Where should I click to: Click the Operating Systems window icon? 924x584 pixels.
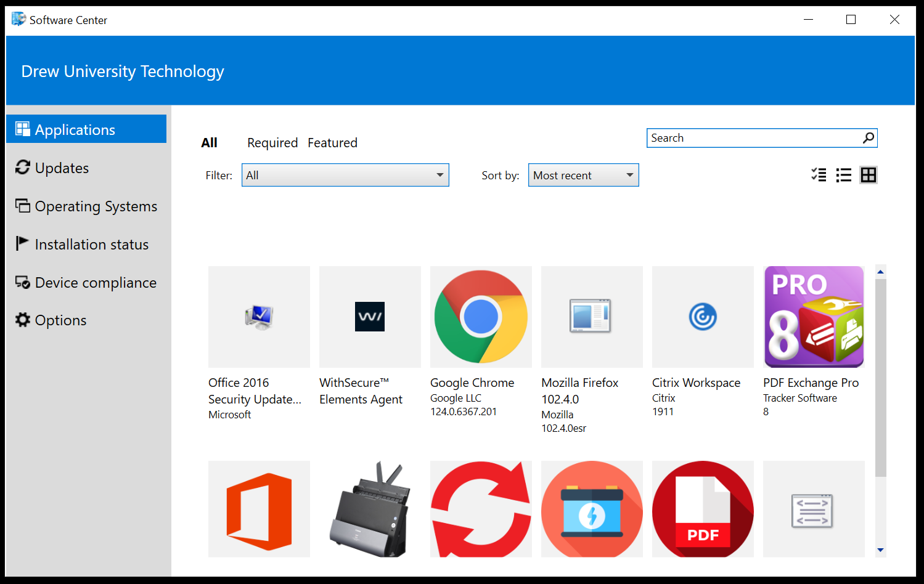click(23, 205)
